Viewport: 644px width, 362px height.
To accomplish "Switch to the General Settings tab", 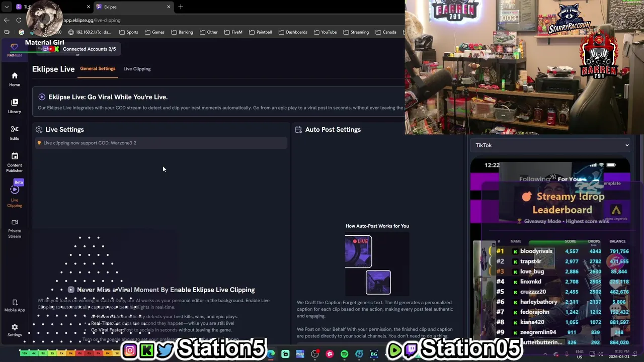I will (x=98, y=69).
